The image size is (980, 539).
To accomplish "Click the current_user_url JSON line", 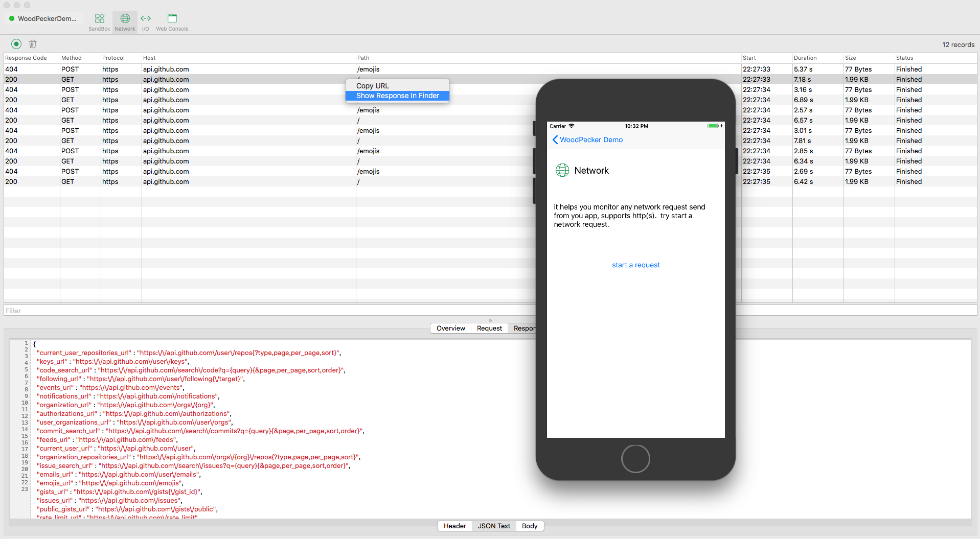I will point(116,449).
